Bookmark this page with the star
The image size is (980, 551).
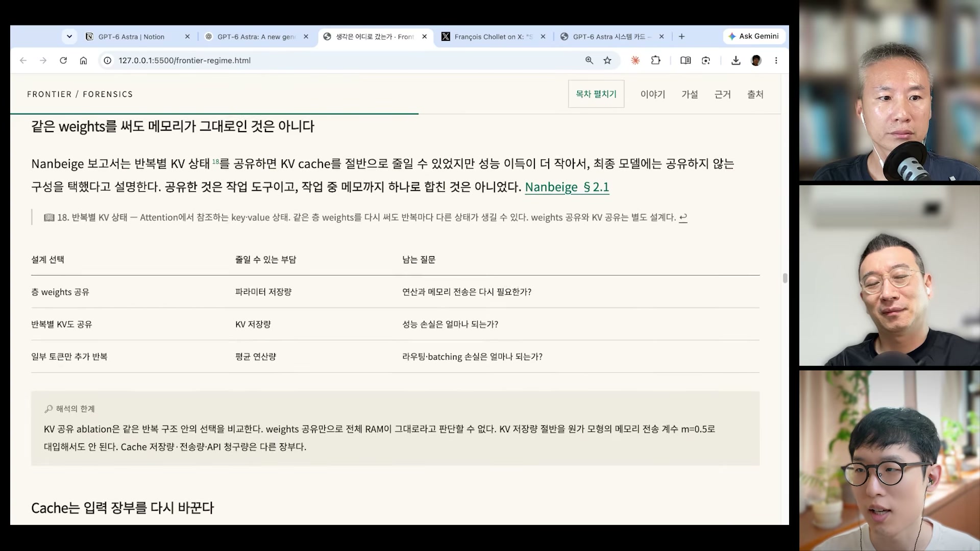tap(607, 60)
